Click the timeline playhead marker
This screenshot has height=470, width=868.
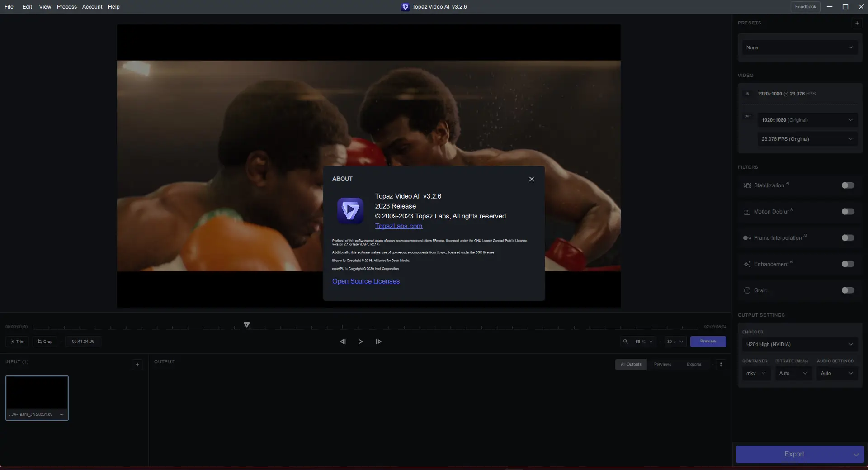pyautogui.click(x=247, y=325)
